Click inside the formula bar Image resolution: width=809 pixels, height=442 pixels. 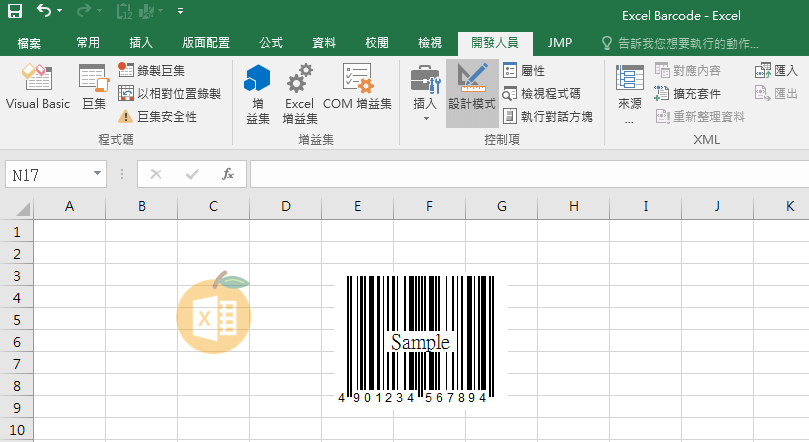pos(529,174)
